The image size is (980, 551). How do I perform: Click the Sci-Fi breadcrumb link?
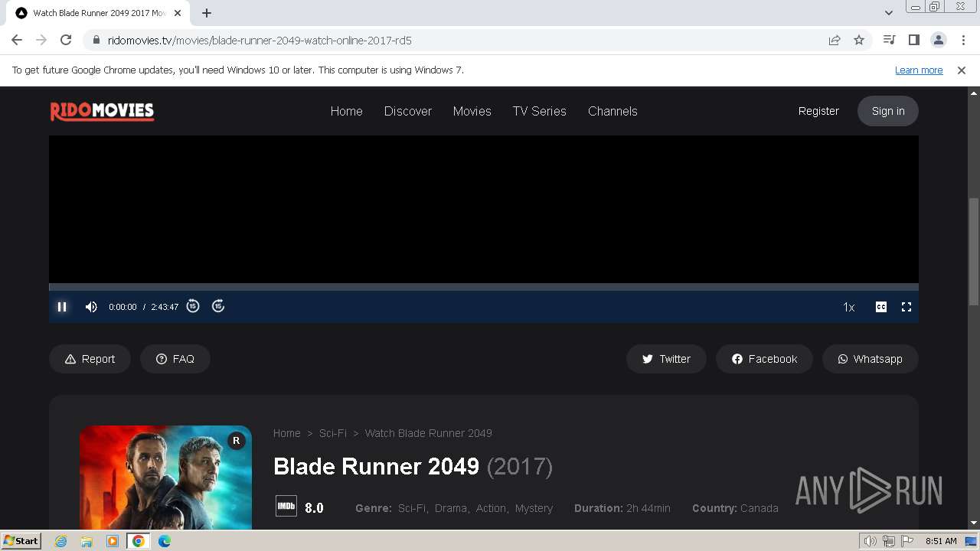pos(333,433)
